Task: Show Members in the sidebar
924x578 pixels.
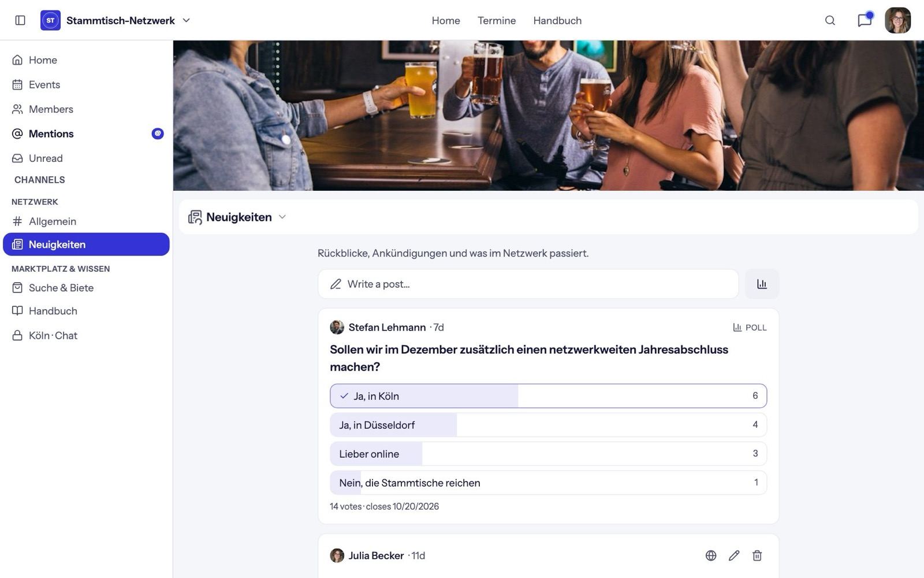Action: pyautogui.click(x=86, y=109)
